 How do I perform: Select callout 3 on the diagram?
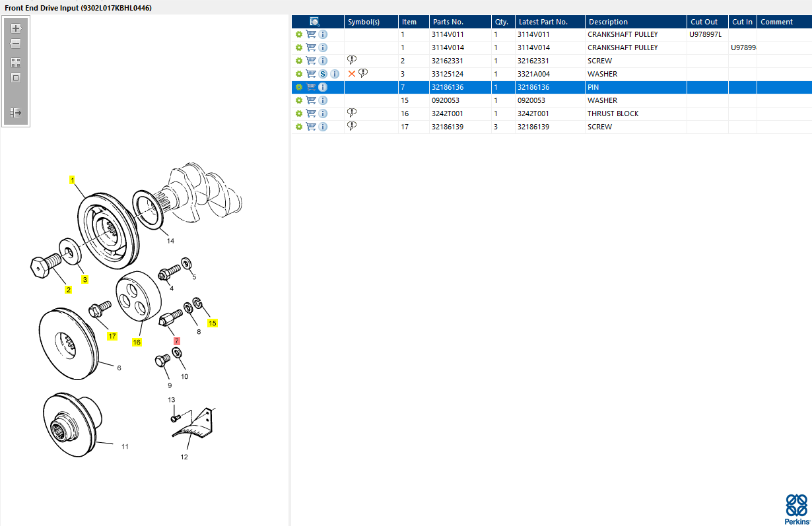[x=85, y=280]
